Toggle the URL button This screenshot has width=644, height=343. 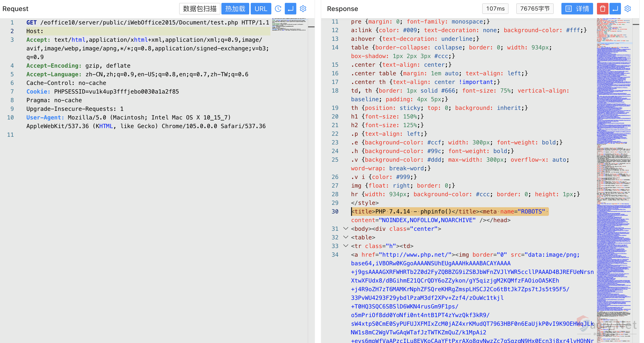tap(261, 9)
